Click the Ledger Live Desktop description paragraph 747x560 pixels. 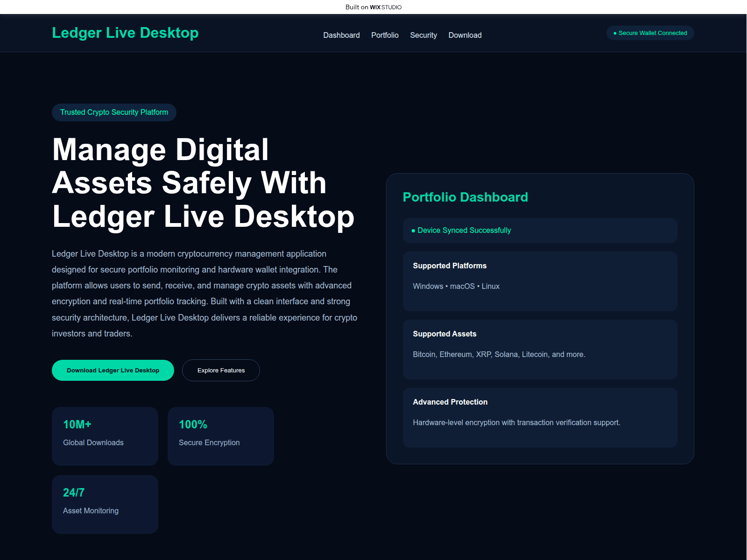point(204,294)
